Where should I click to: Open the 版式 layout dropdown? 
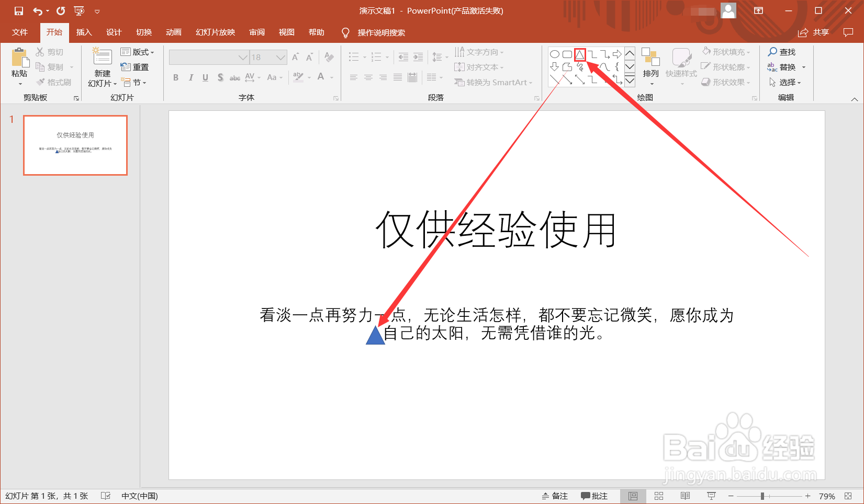coord(137,51)
